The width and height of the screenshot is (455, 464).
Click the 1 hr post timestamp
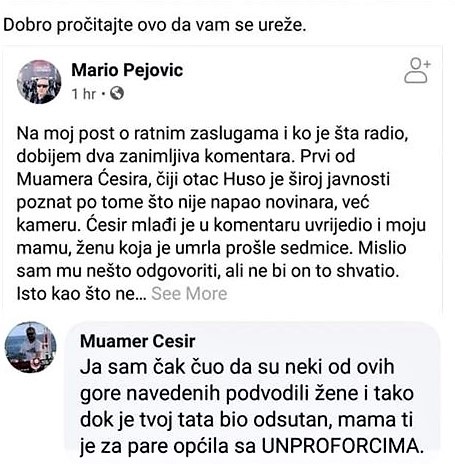tap(84, 94)
